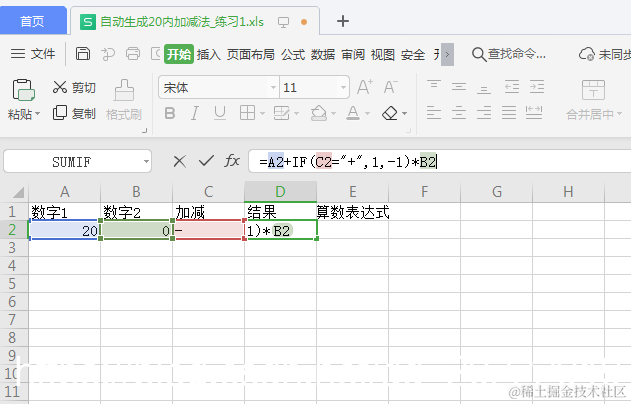Select row 2 header
This screenshot has height=404, width=631.
[x=12, y=230]
